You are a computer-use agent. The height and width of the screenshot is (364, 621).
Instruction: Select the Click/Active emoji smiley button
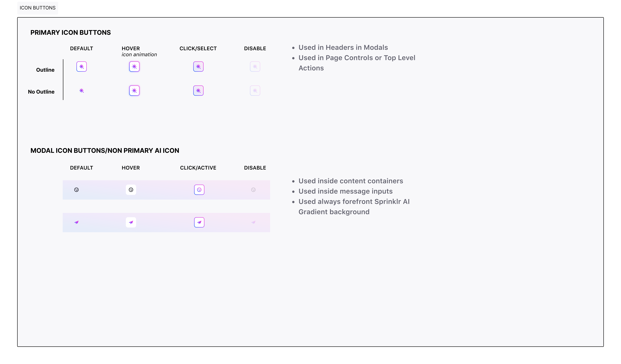(199, 190)
